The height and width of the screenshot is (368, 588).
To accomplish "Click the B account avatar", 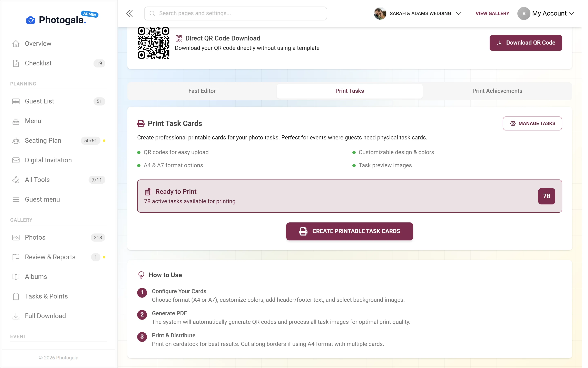I will (x=524, y=13).
